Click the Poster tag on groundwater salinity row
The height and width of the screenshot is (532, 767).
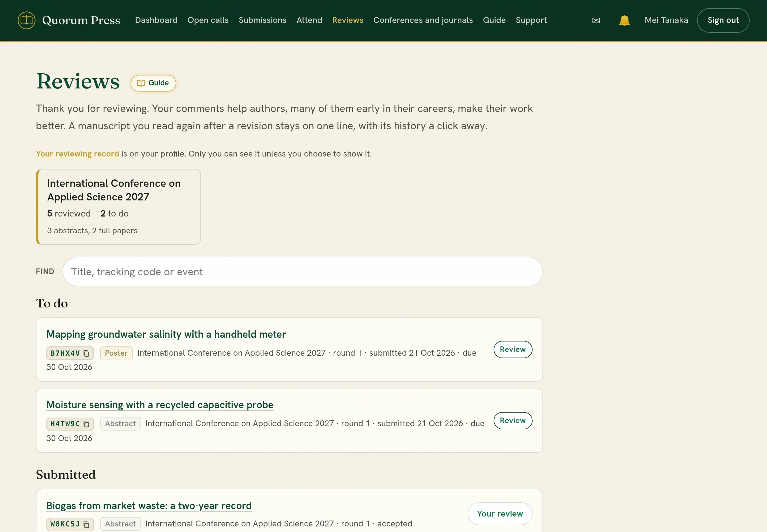click(116, 353)
